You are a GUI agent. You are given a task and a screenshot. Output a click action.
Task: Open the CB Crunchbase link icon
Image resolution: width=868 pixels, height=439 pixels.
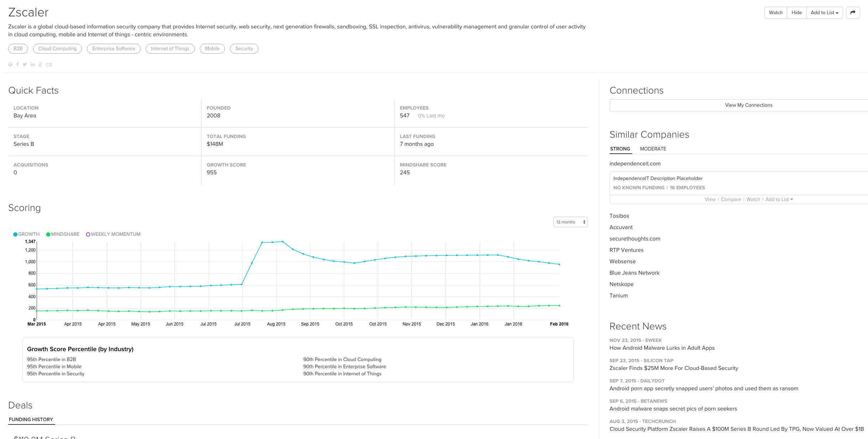(49, 65)
